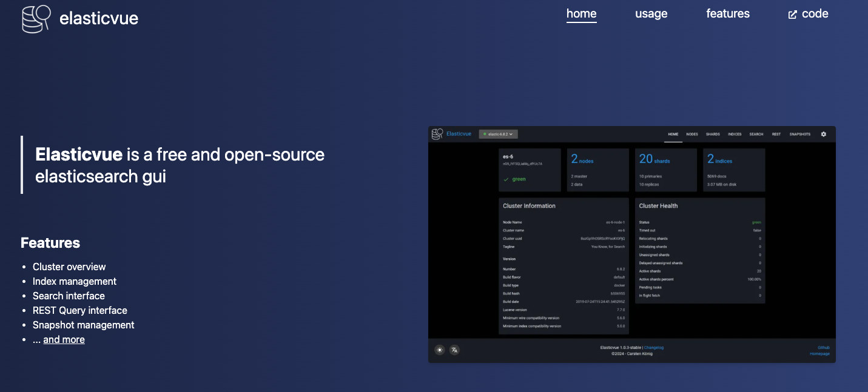Viewport: 868px width, 392px height.
Task: Click the Changelog link in the footer
Action: [653, 347]
